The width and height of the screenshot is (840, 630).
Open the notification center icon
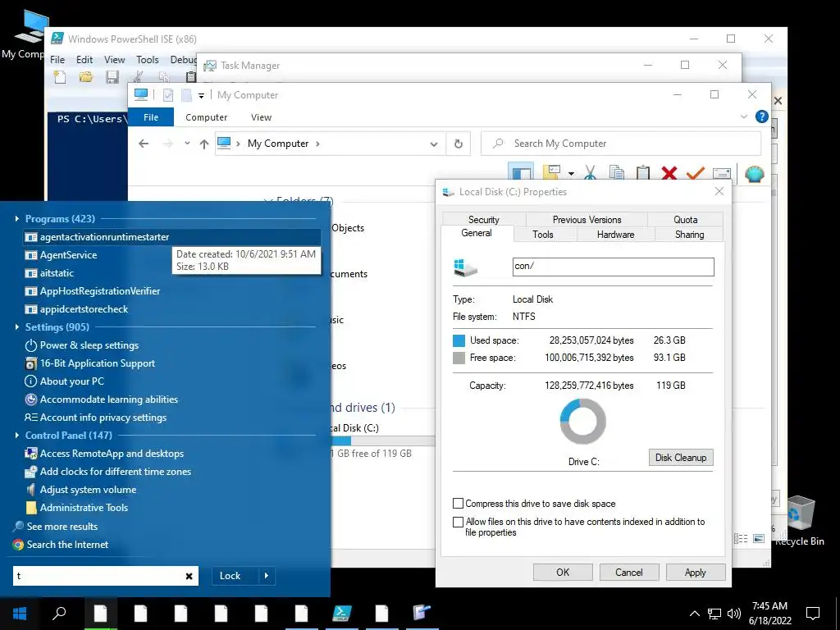[813, 614]
